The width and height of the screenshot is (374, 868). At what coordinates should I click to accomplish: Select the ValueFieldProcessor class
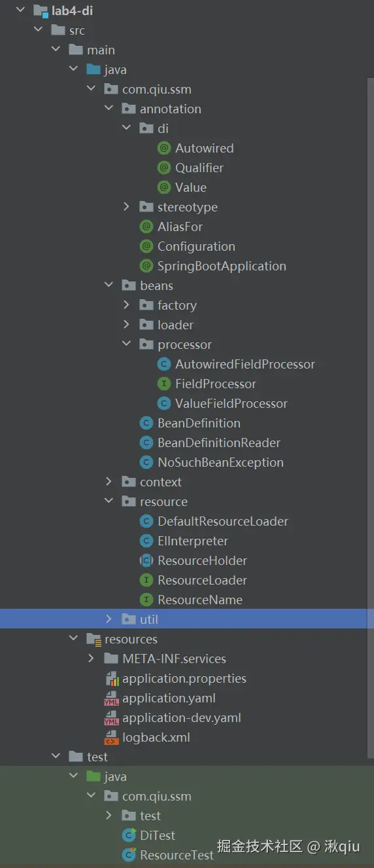(x=231, y=404)
